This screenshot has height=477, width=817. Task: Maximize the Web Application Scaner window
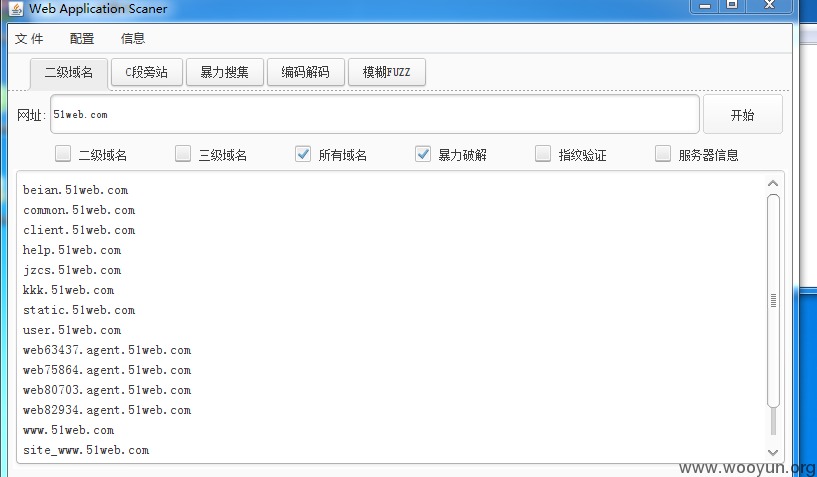[x=732, y=5]
